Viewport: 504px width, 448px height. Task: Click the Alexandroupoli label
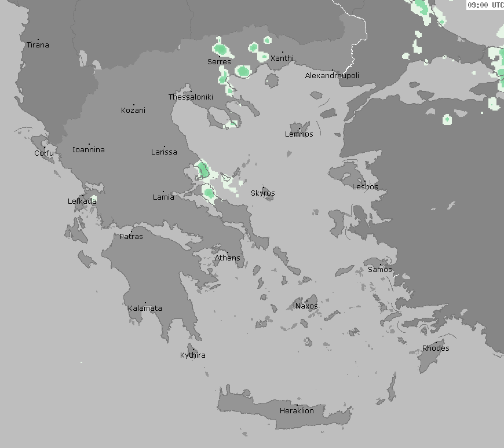point(332,76)
